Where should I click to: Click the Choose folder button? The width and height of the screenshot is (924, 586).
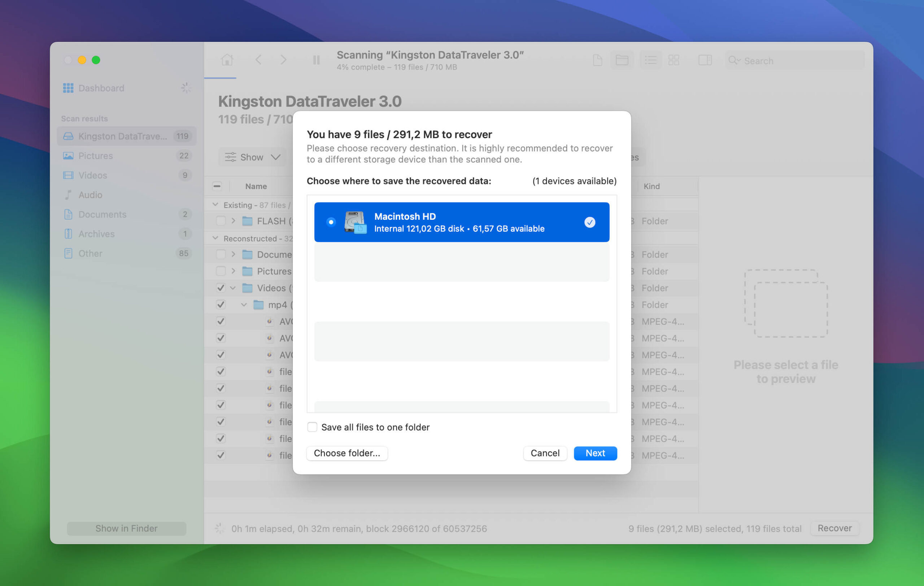click(x=347, y=452)
